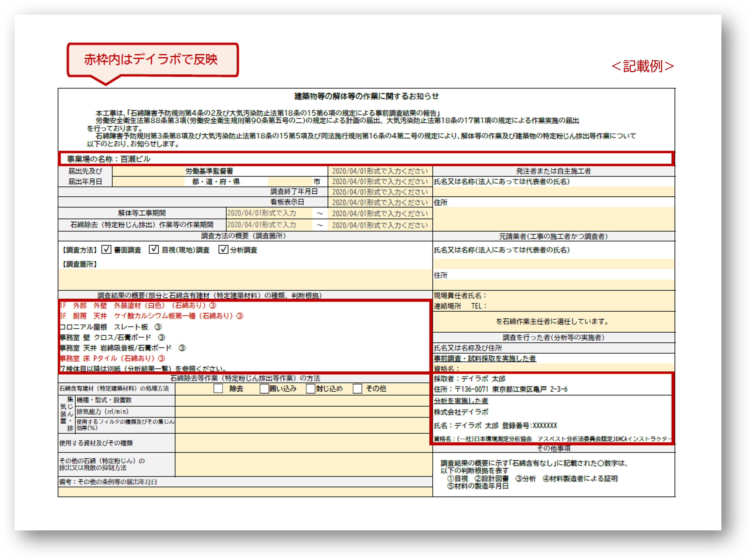Toggle the 分析調査 checkbox
This screenshot has height=560, width=751.
point(223,249)
